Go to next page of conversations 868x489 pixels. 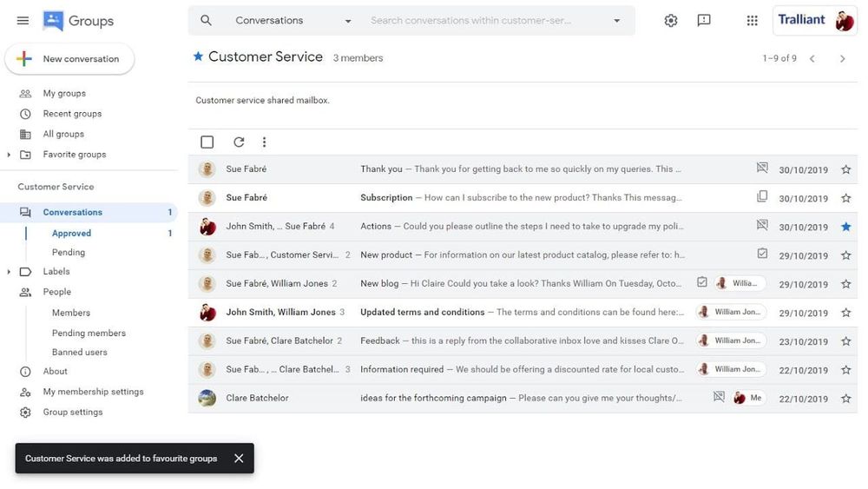842,59
